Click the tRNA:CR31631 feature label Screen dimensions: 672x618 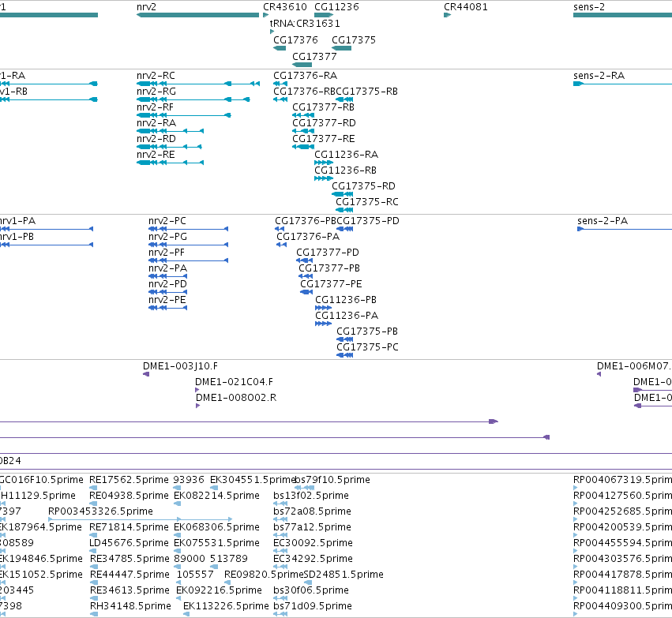click(305, 24)
